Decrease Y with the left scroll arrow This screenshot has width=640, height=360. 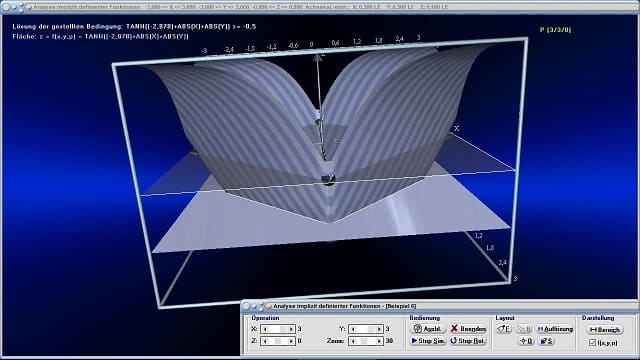pyautogui.click(x=353, y=329)
